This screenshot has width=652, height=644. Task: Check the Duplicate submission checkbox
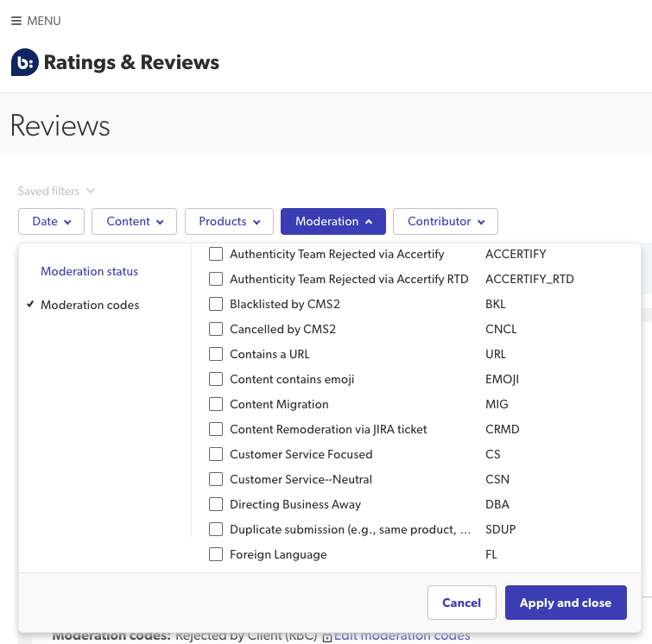coord(216,529)
